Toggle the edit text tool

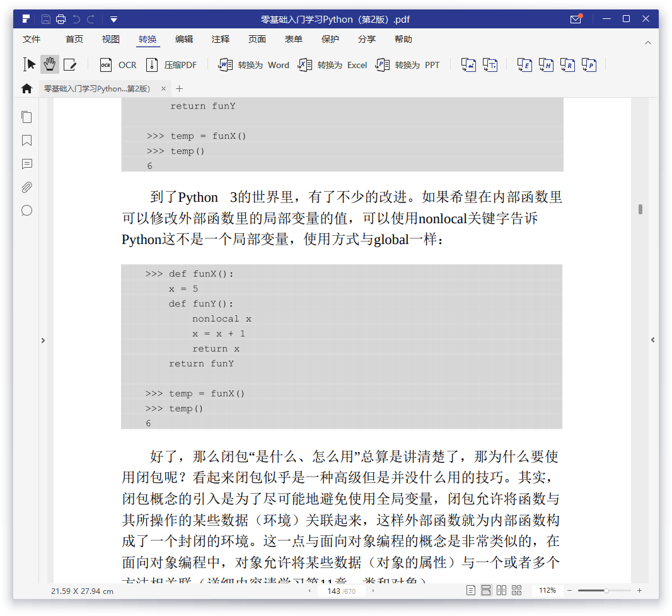click(70, 64)
